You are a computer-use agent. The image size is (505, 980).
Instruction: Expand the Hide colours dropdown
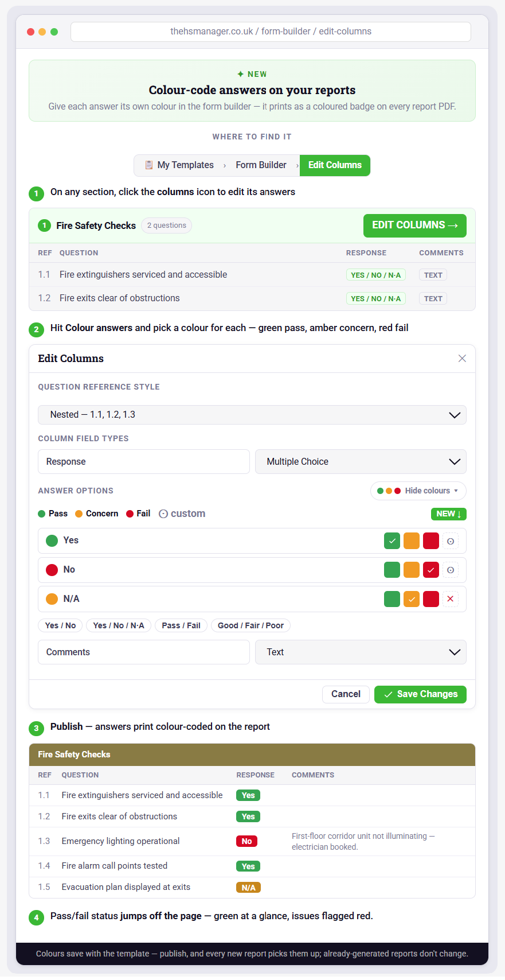(418, 491)
